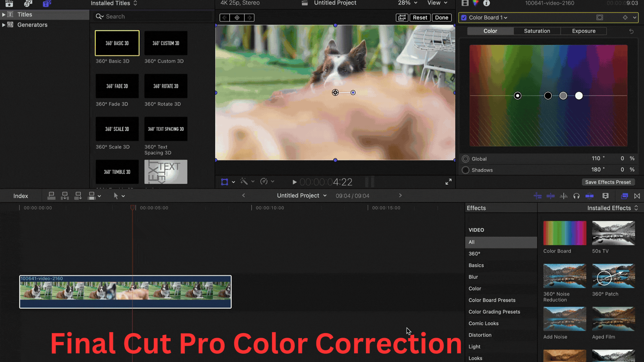Click the shape mask icon in Color Board header
Screen dimensions: 644x362
click(600, 18)
